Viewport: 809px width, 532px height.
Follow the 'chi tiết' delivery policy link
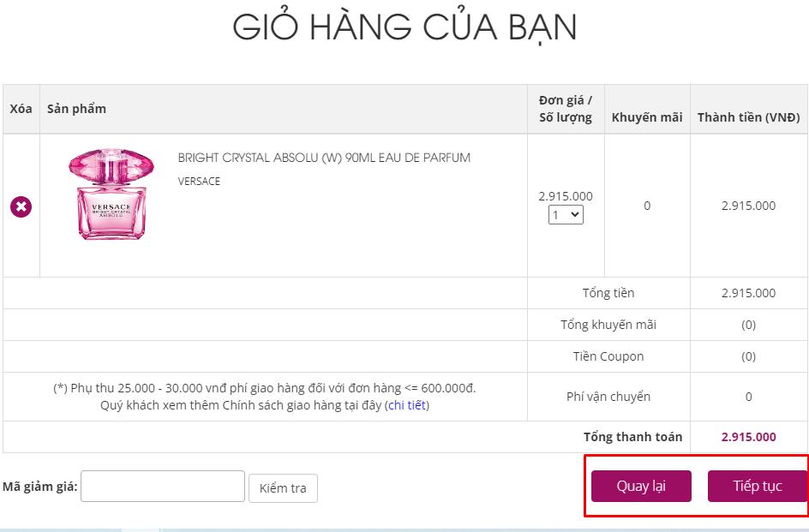(407, 405)
